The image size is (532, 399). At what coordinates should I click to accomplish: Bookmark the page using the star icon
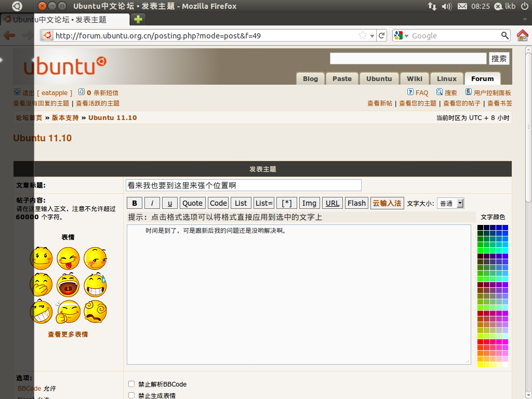tap(363, 35)
